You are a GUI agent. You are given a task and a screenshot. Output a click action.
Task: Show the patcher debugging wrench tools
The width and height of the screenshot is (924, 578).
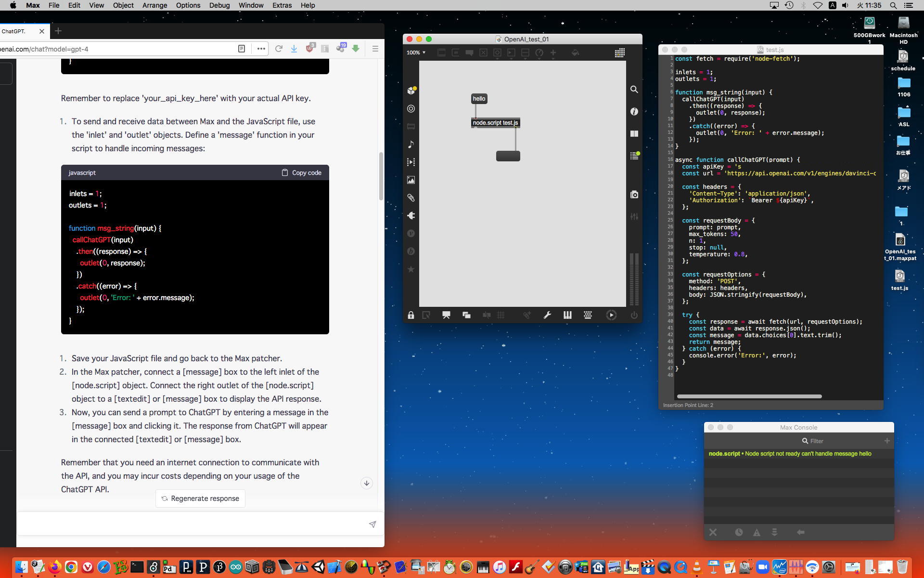pyautogui.click(x=547, y=315)
